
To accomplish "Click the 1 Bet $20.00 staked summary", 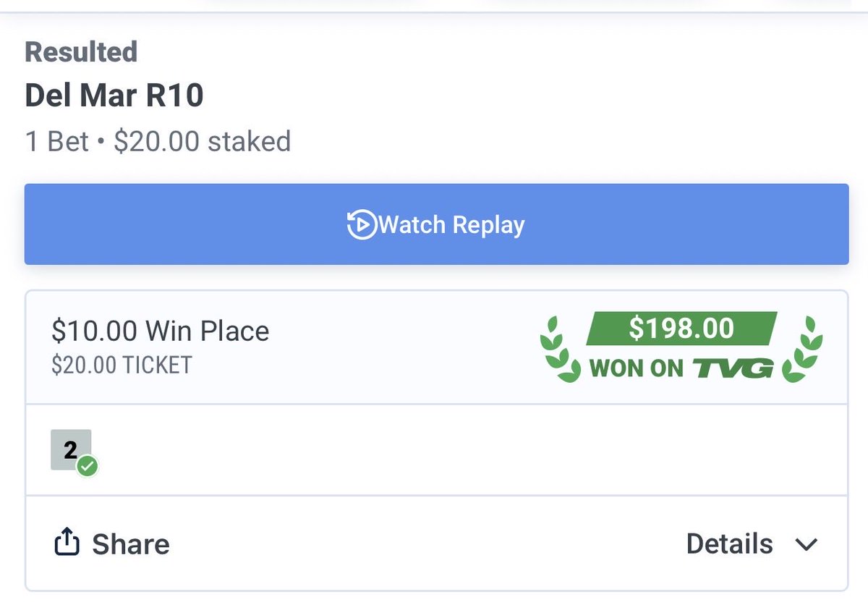I will [158, 141].
